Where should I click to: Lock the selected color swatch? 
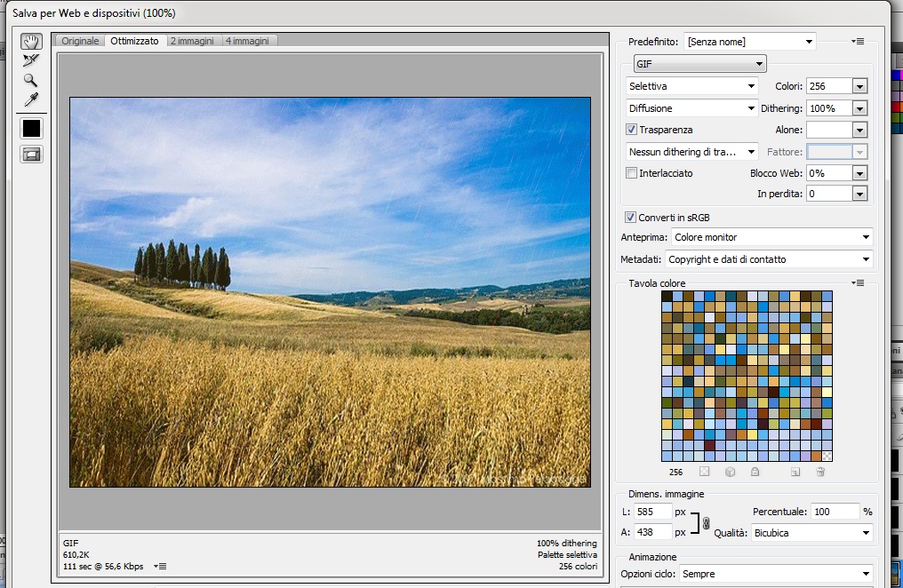click(755, 473)
